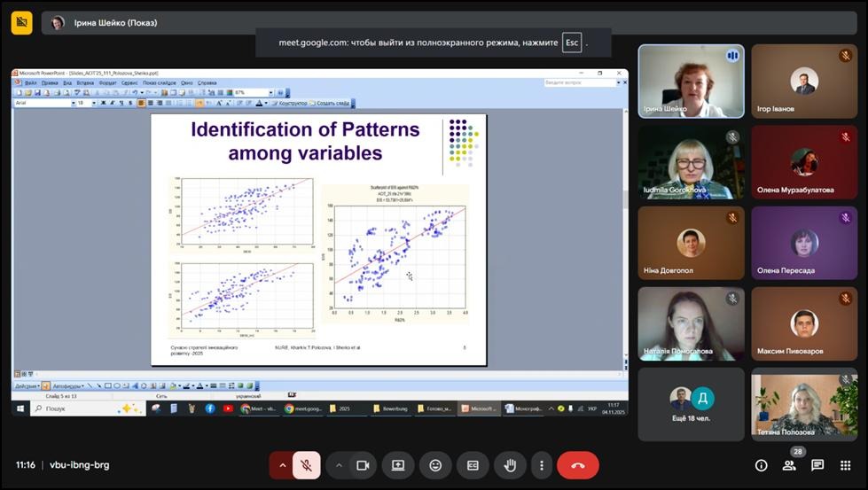Screen dimensions: 868x490
Task: Expand video settings arrow beside camera
Action: 339,465
